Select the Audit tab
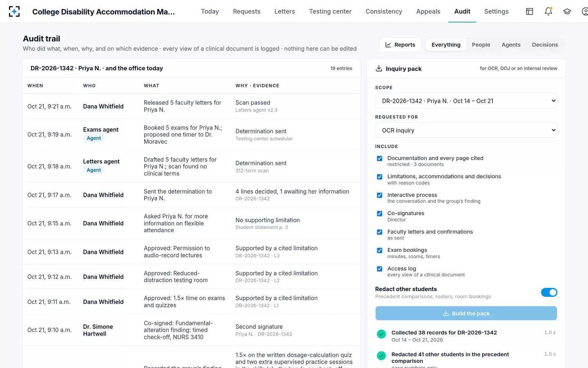 click(x=462, y=11)
